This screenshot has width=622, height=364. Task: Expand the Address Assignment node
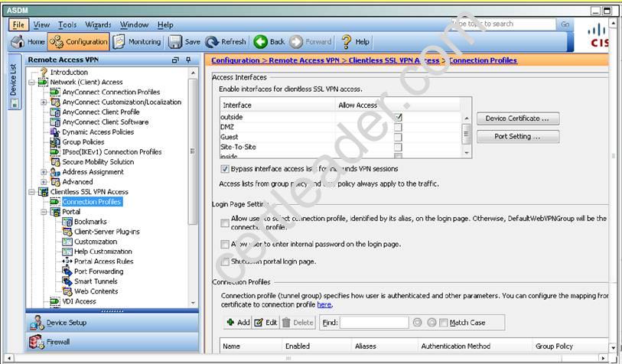44,172
